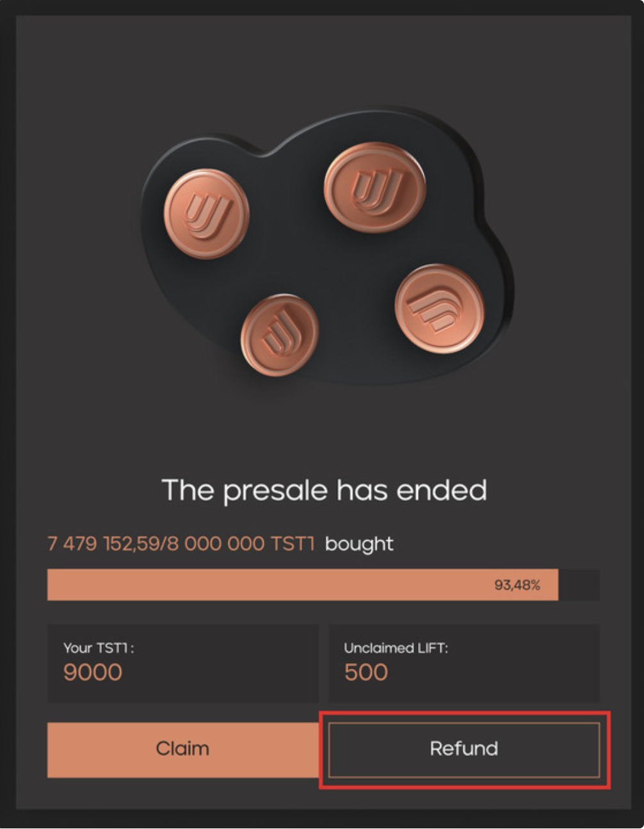Click the word "bought"

tap(359, 544)
